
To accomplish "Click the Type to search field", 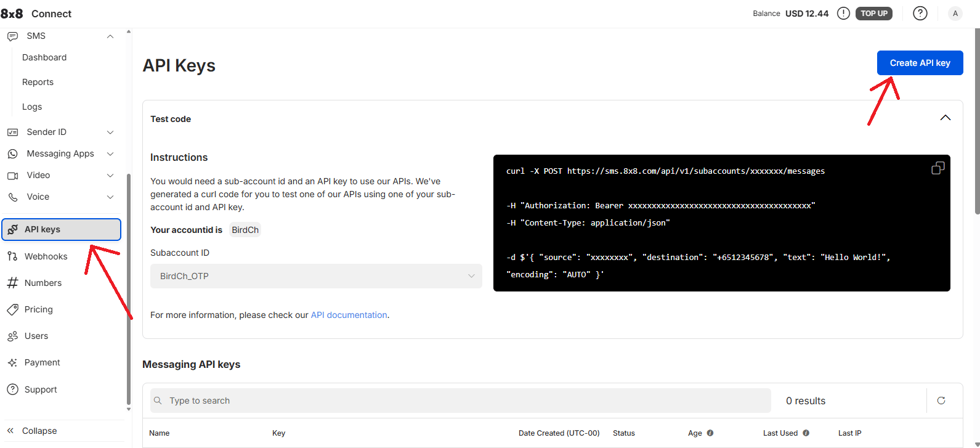I will 461,401.
